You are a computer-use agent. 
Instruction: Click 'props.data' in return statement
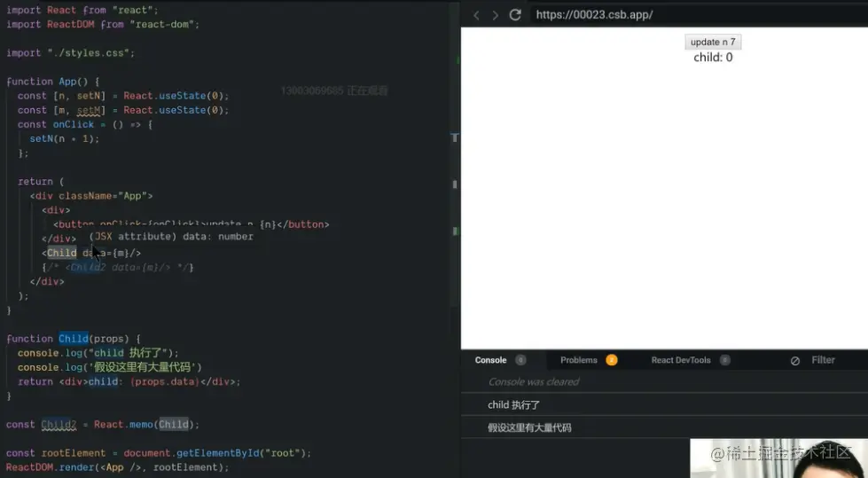pyautogui.click(x=165, y=381)
